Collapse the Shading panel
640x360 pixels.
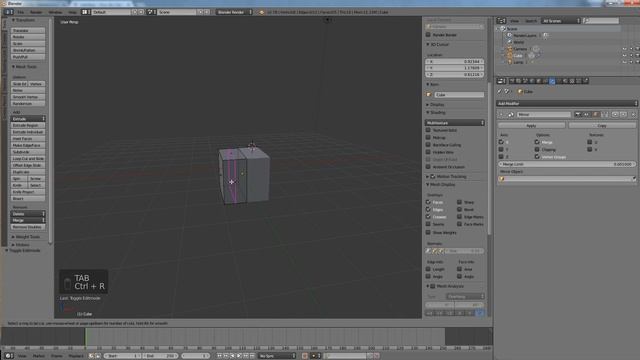pyautogui.click(x=437, y=112)
